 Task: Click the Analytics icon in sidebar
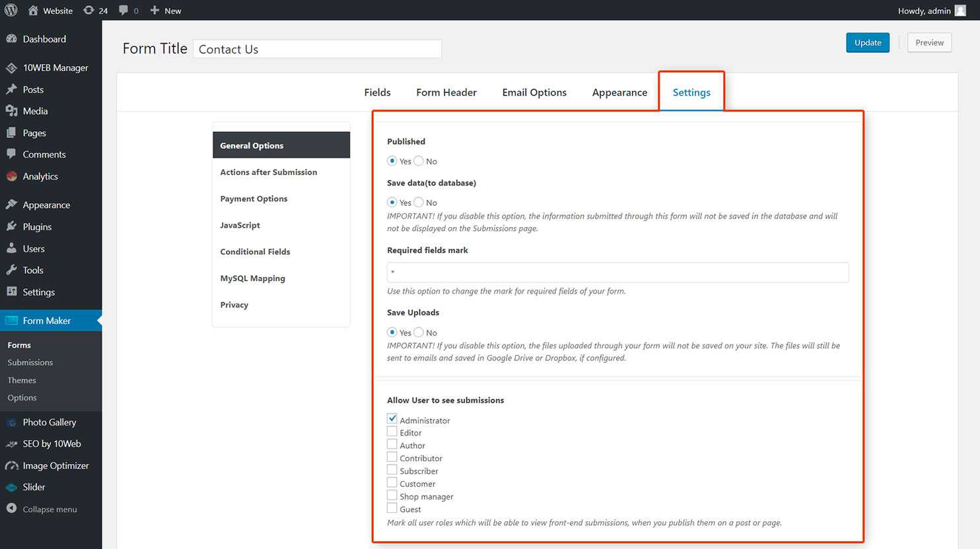(x=11, y=176)
